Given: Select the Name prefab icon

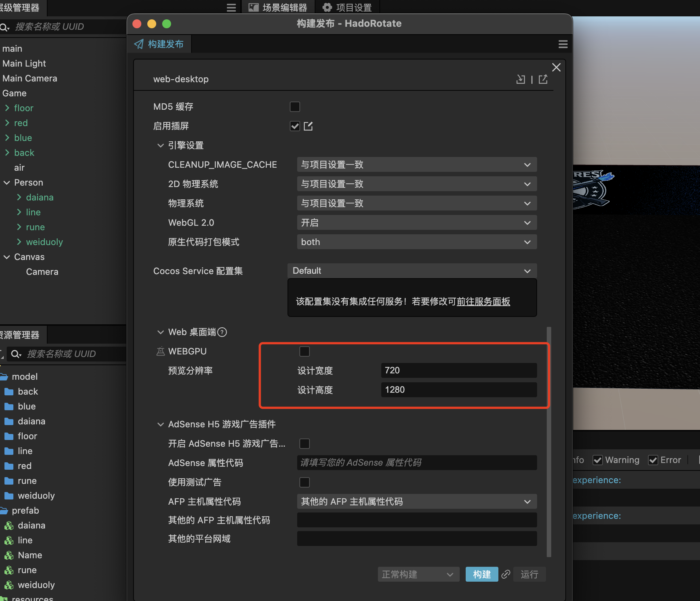Looking at the screenshot, I should 9,555.
